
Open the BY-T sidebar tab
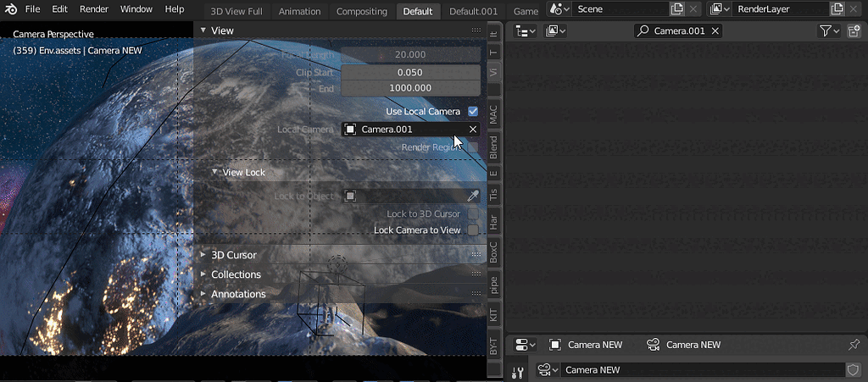pyautogui.click(x=494, y=346)
